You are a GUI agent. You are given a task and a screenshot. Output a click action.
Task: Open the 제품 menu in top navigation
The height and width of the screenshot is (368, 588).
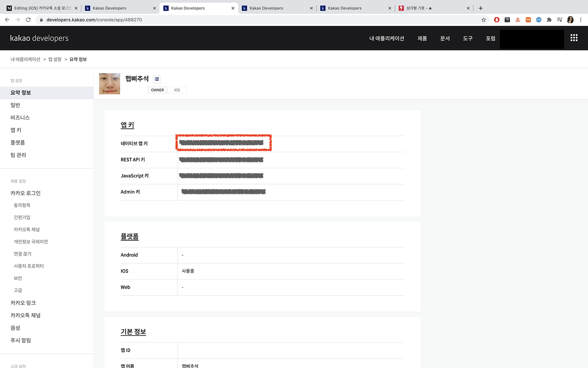pos(422,38)
